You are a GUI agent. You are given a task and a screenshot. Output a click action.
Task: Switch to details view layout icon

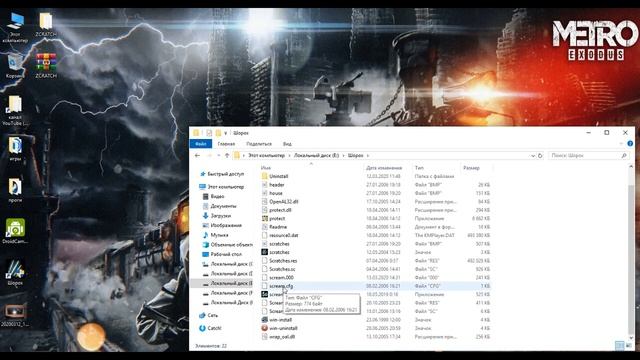[620, 346]
